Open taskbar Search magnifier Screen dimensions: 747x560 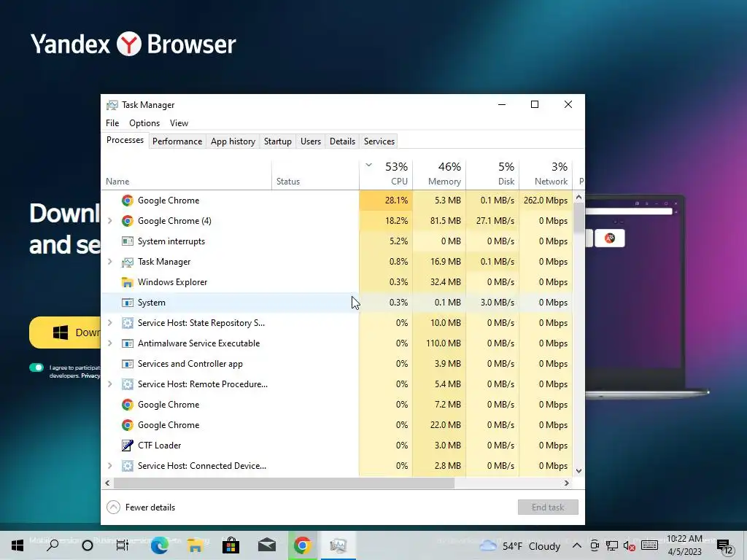53,545
